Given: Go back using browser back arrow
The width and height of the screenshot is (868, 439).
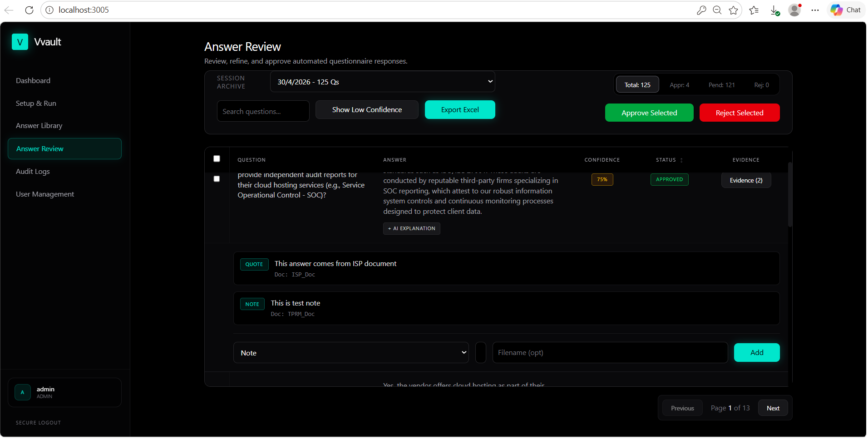Looking at the screenshot, I should (9, 10).
